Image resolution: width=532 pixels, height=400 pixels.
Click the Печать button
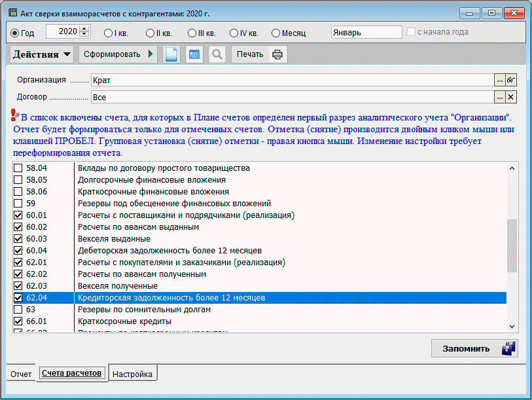click(259, 54)
